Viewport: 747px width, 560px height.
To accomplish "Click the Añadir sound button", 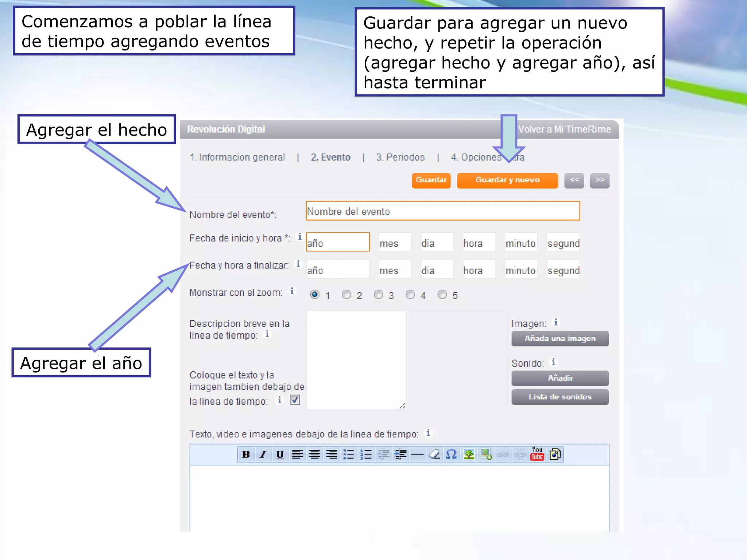I will [x=560, y=378].
